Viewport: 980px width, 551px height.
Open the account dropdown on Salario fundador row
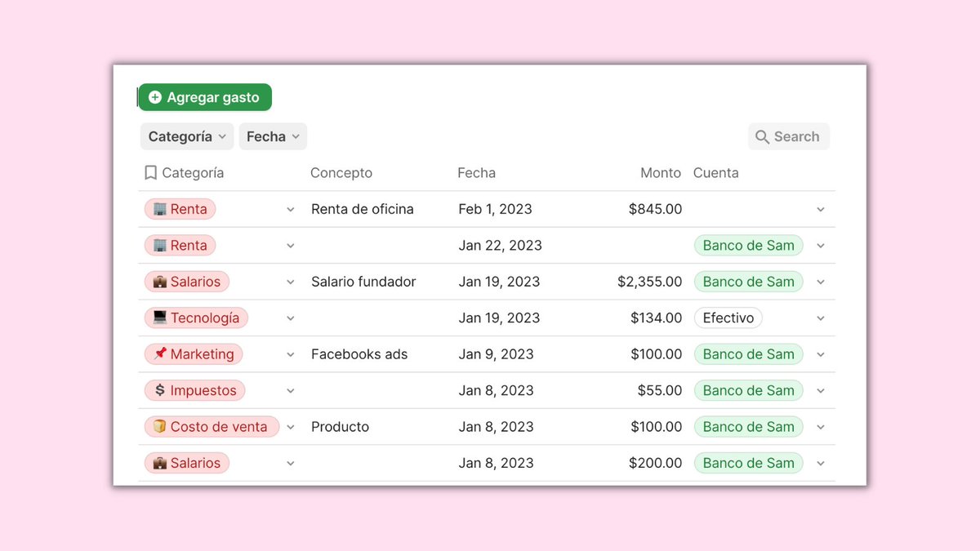pos(821,281)
